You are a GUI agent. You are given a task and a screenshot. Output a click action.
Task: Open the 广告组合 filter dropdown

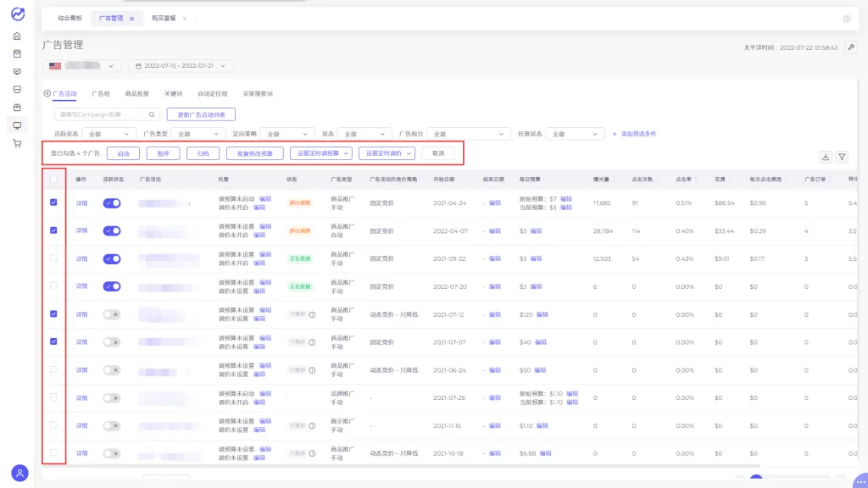point(468,134)
